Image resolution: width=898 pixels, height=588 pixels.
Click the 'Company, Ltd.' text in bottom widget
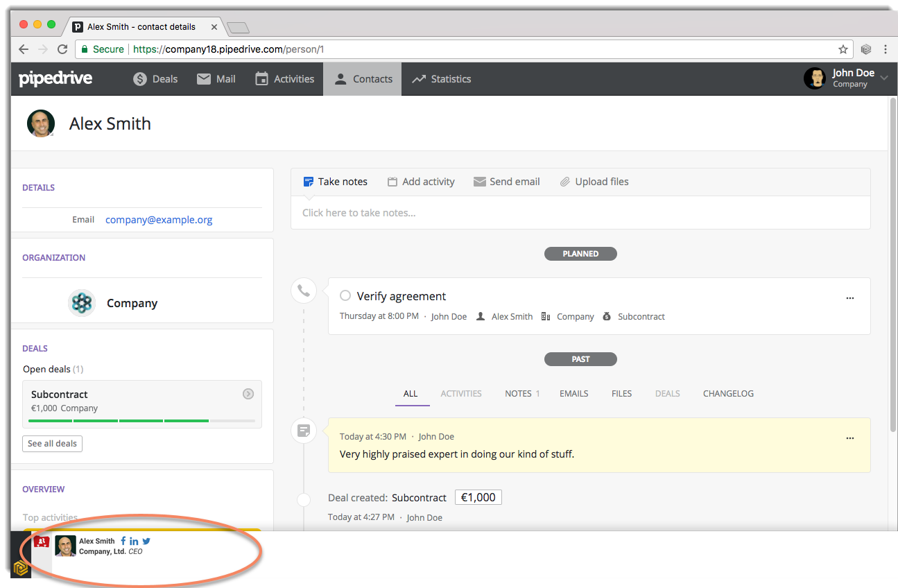click(103, 552)
